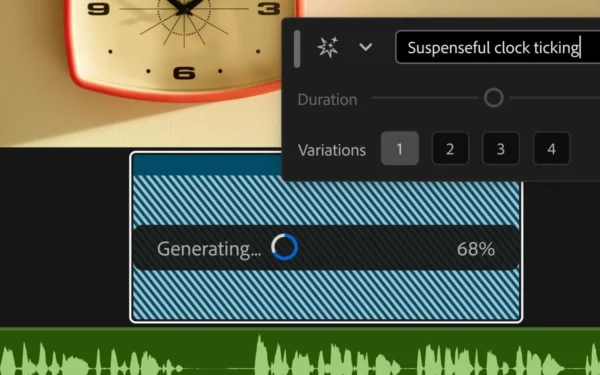Image resolution: width=600 pixels, height=375 pixels.
Task: Click the generative sparkle stars icon
Action: (328, 47)
